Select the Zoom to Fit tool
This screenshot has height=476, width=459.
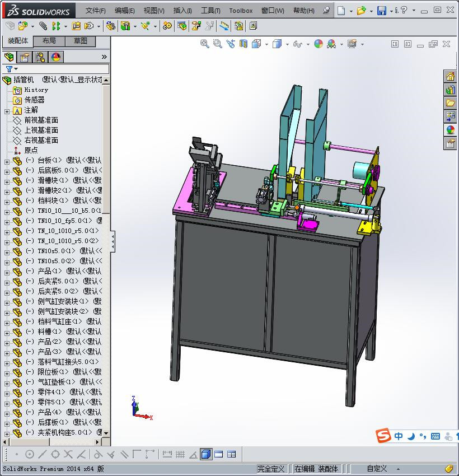(x=205, y=44)
